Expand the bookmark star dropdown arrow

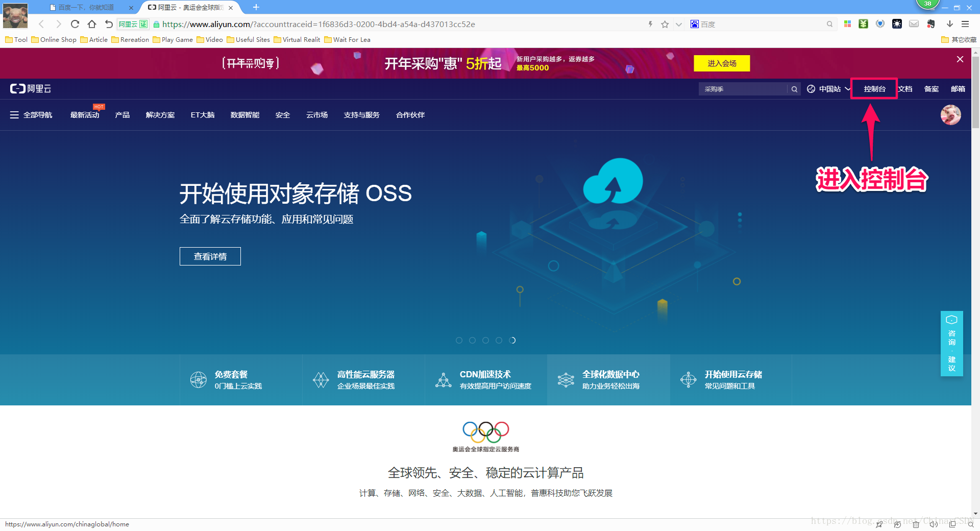(x=678, y=24)
